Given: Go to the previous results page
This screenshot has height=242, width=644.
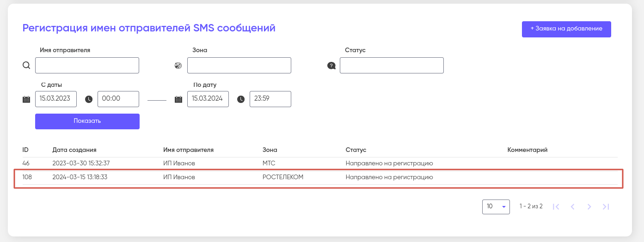Looking at the screenshot, I should click(x=573, y=207).
